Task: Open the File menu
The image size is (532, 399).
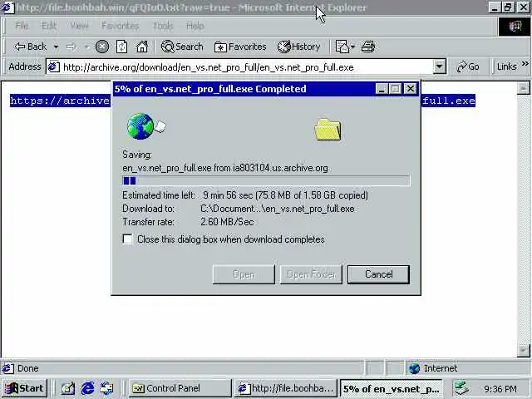Action: 22,26
